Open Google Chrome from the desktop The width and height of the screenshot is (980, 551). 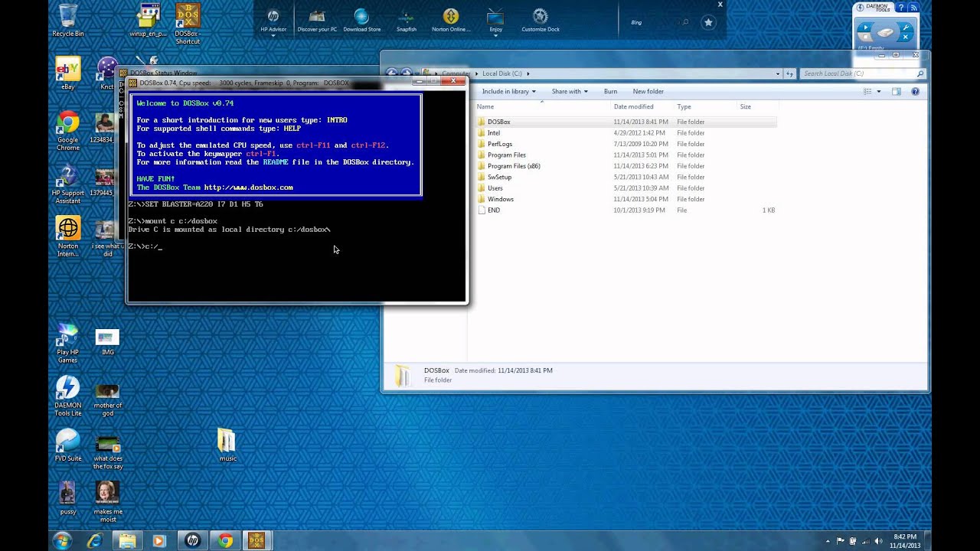point(67,131)
